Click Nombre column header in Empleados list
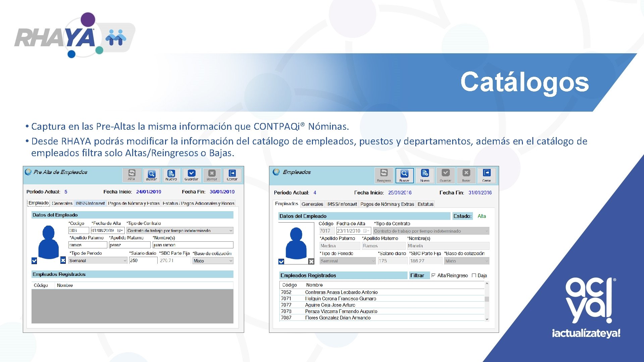Viewport: 644px width, 362px height. [x=314, y=285]
